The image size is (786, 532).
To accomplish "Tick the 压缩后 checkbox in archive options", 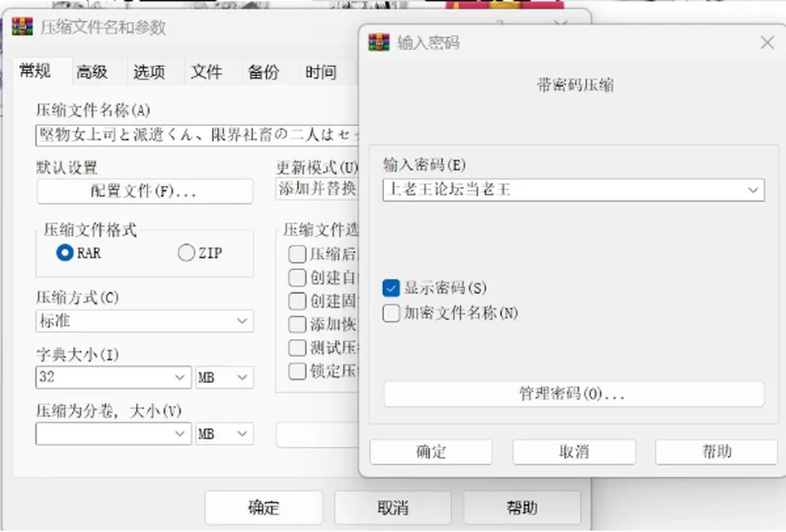I will point(297,254).
